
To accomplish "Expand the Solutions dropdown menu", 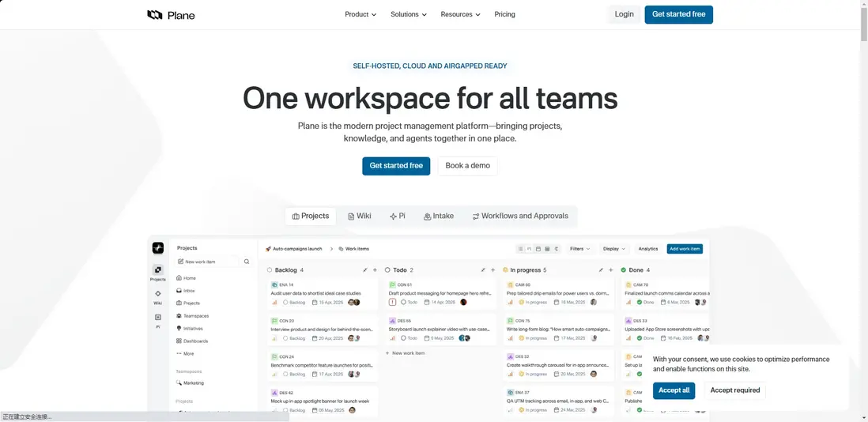I will [409, 14].
